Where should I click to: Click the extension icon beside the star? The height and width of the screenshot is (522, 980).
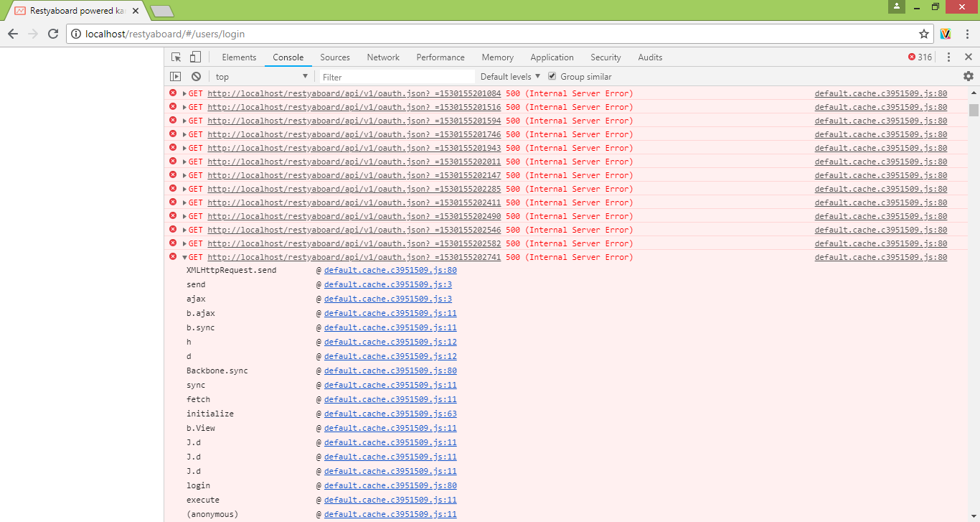pyautogui.click(x=946, y=33)
